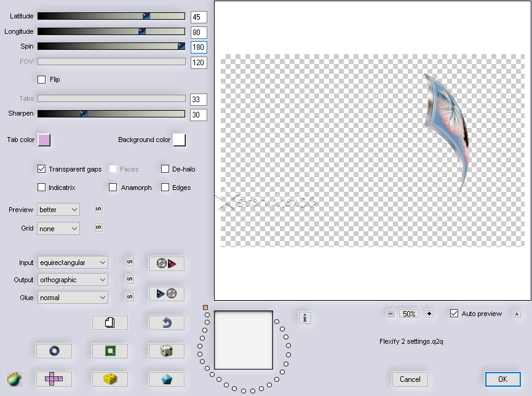The height and width of the screenshot is (396, 532).
Task: Toggle the Auto preview checkbox
Action: [455, 314]
